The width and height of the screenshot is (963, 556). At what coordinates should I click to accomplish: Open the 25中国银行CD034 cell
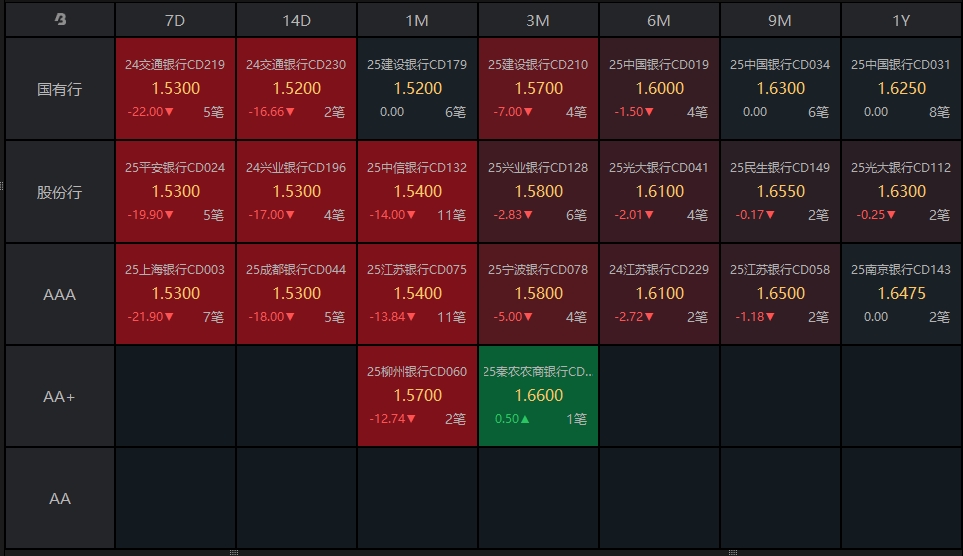point(780,88)
